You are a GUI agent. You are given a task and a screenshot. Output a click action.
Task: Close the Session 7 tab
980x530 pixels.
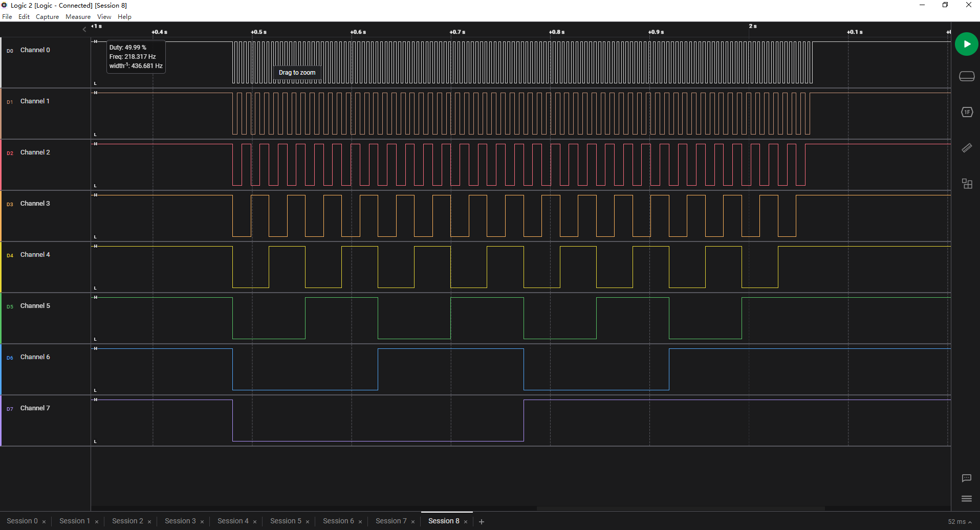tap(413, 522)
